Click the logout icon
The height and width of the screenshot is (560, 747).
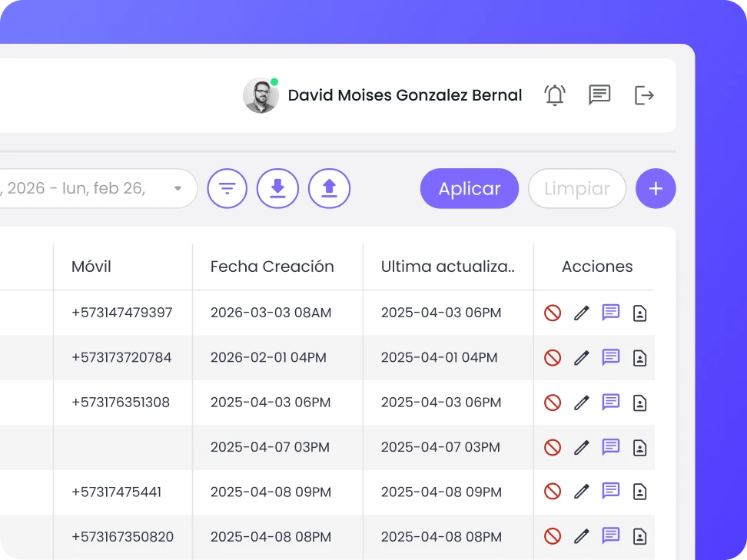click(644, 94)
